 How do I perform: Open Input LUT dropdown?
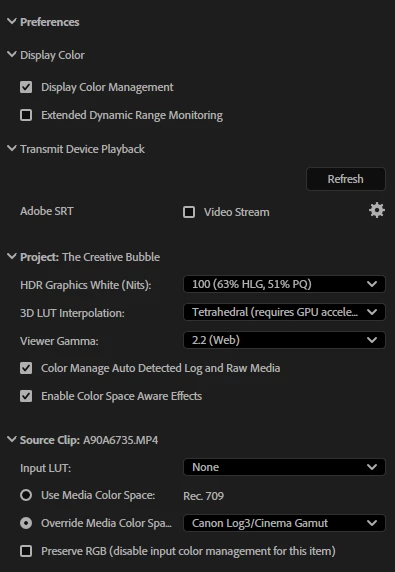(x=284, y=467)
